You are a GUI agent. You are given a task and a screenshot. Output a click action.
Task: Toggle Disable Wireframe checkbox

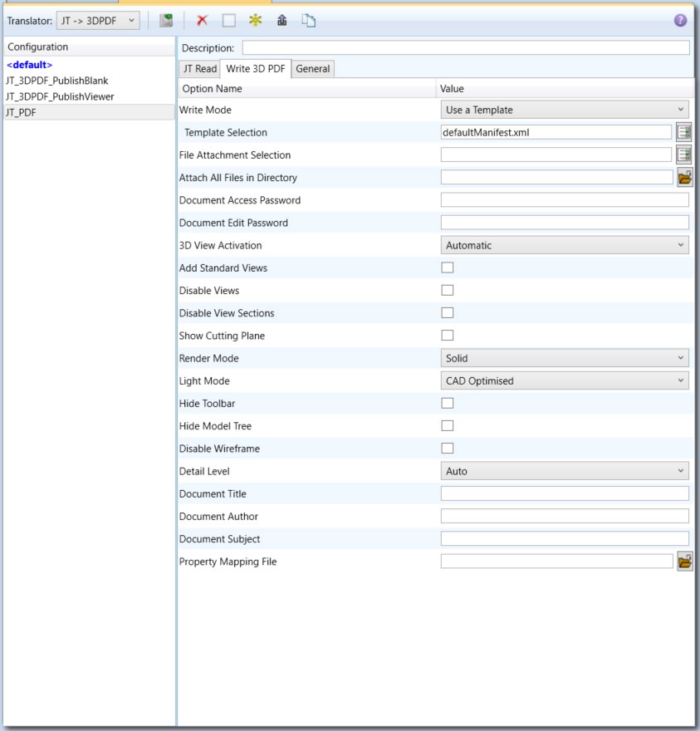(x=448, y=448)
